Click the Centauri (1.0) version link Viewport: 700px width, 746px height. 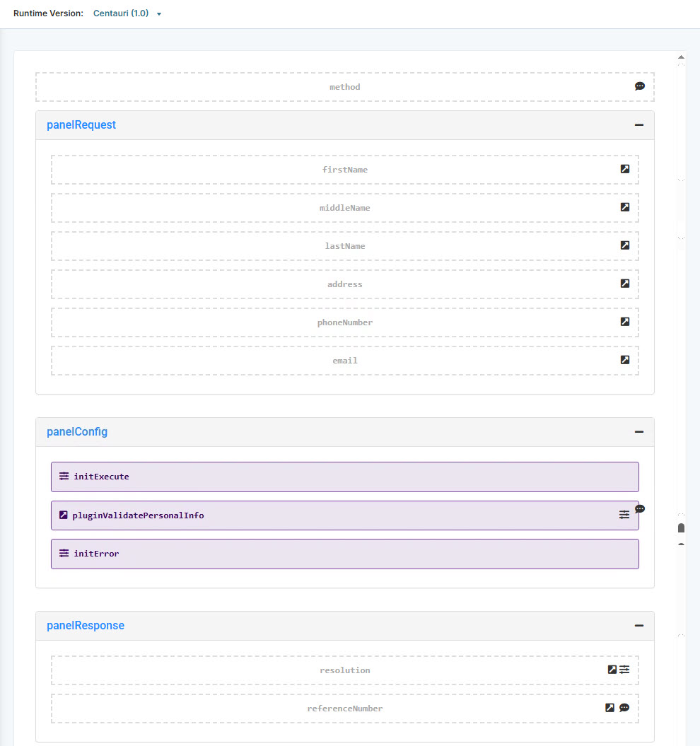click(120, 13)
